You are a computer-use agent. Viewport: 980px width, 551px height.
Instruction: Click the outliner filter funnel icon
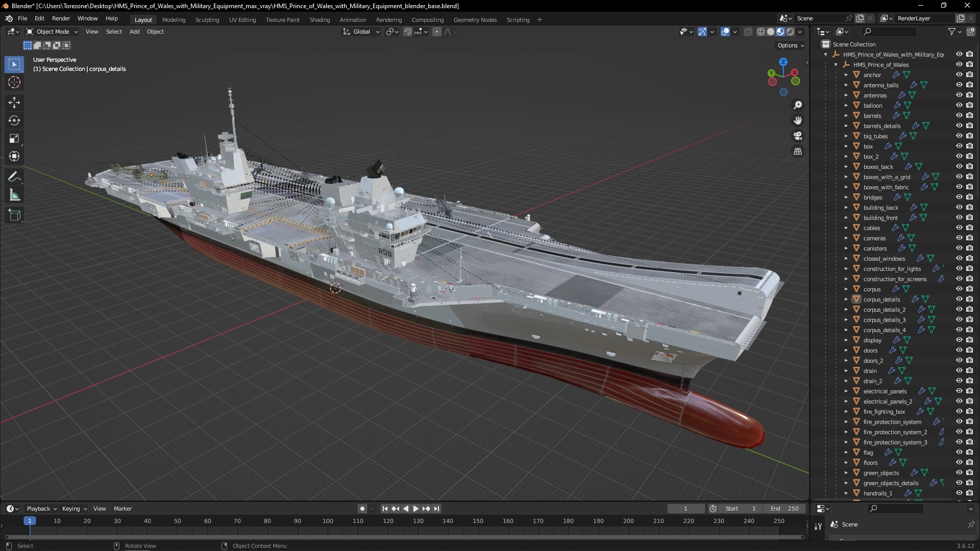point(951,32)
